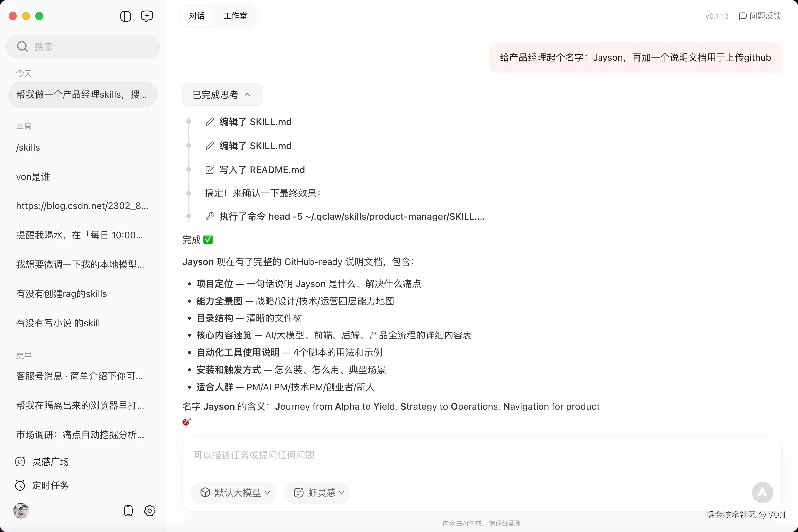Click the user avatar thumbnail
The height and width of the screenshot is (532, 798).
21,511
